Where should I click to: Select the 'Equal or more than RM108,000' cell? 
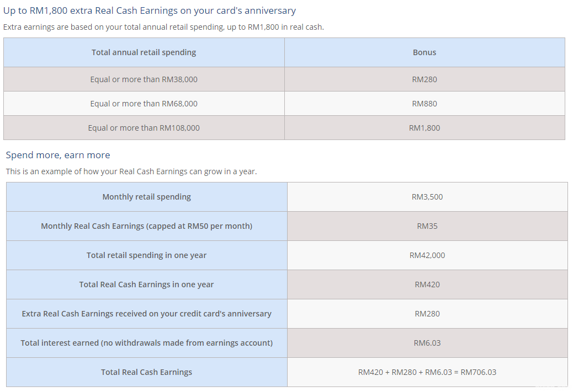[x=144, y=128]
